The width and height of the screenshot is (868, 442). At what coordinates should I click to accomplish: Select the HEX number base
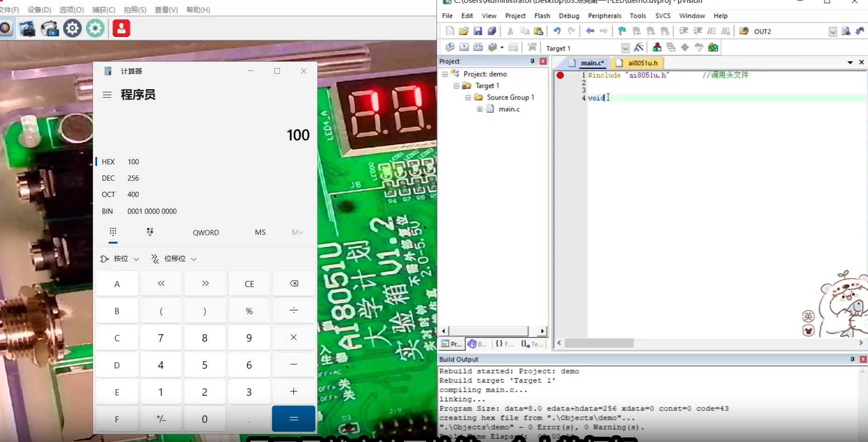pyautogui.click(x=206, y=161)
